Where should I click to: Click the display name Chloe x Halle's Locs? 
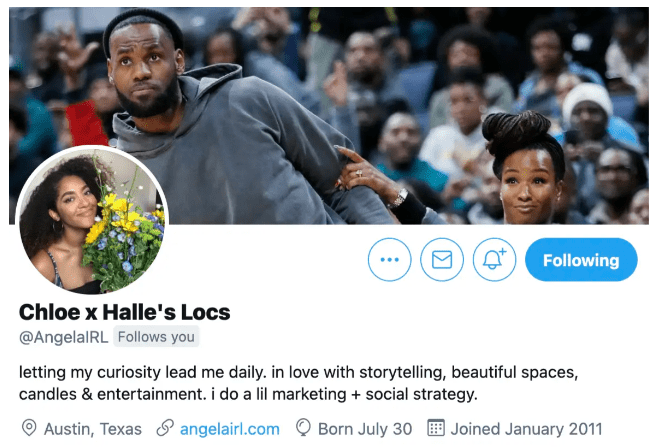click(x=124, y=312)
